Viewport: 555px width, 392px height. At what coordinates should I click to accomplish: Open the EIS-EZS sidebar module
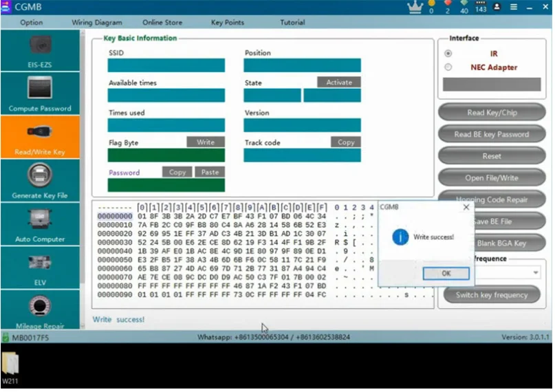point(40,51)
